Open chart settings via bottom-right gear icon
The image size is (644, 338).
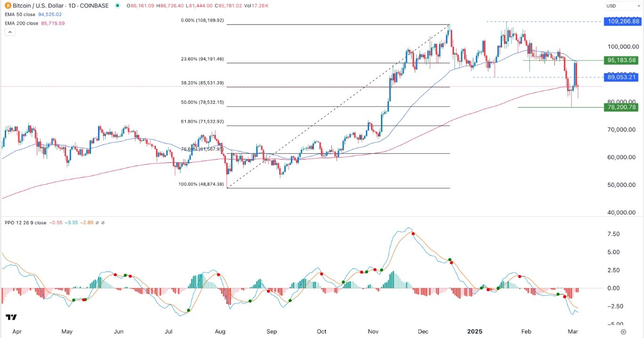[623, 332]
